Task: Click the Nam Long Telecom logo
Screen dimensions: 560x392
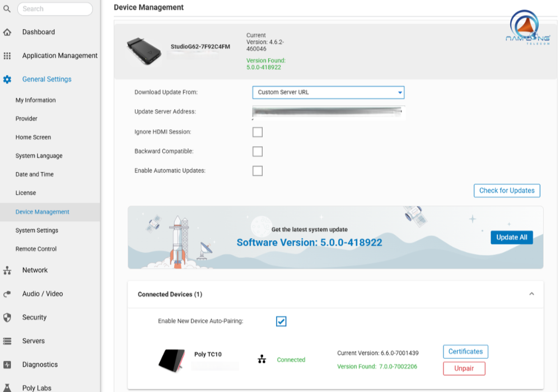Action: click(x=528, y=27)
